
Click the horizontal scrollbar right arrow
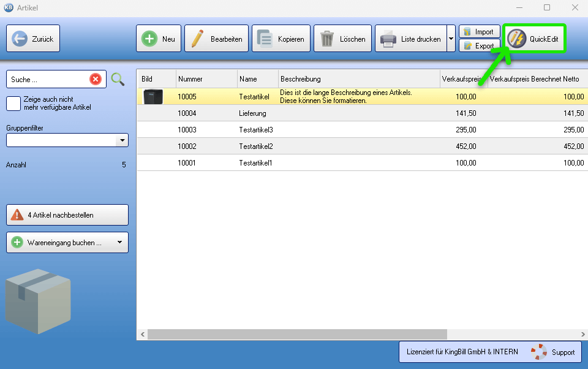point(583,335)
